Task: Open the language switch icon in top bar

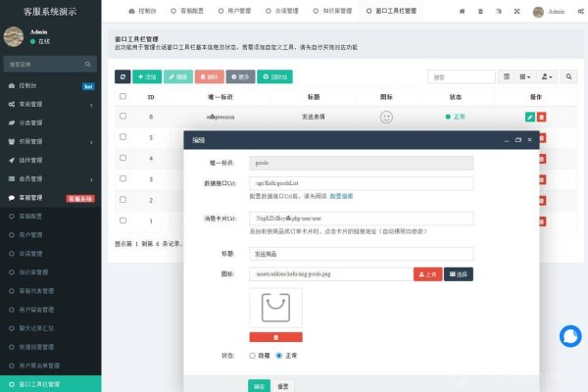Action: click(x=499, y=11)
